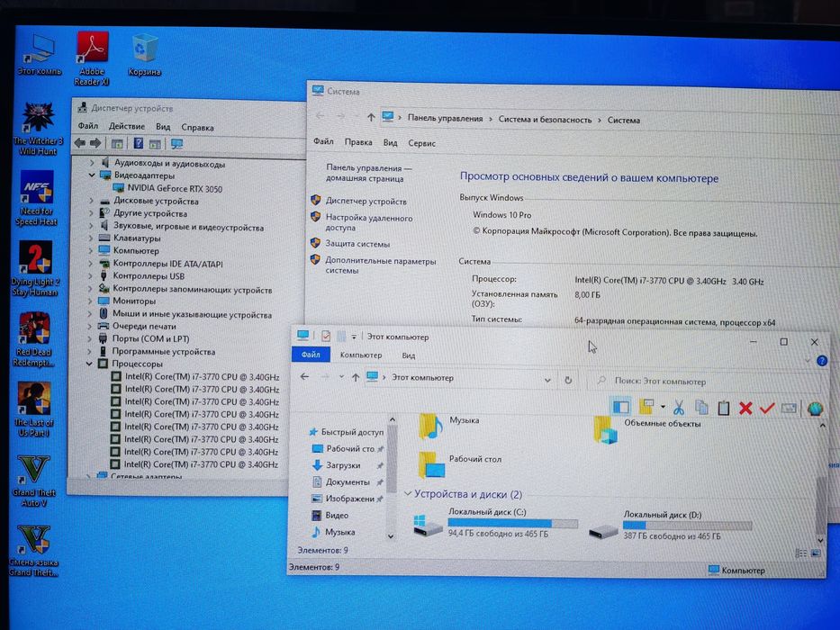The height and width of the screenshot is (630, 840).
Task: Collapse the Видеоадаптеры tree node
Action: 92,175
